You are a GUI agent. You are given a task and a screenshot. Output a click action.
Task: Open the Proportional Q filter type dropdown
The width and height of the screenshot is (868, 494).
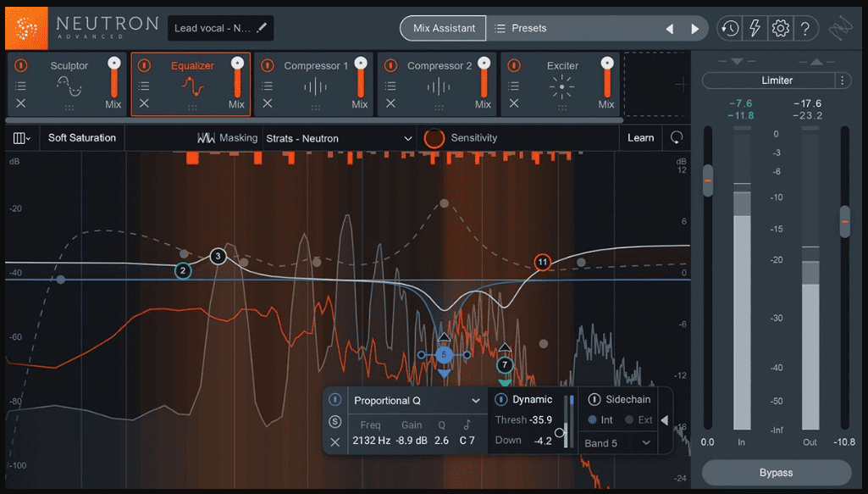click(x=417, y=401)
